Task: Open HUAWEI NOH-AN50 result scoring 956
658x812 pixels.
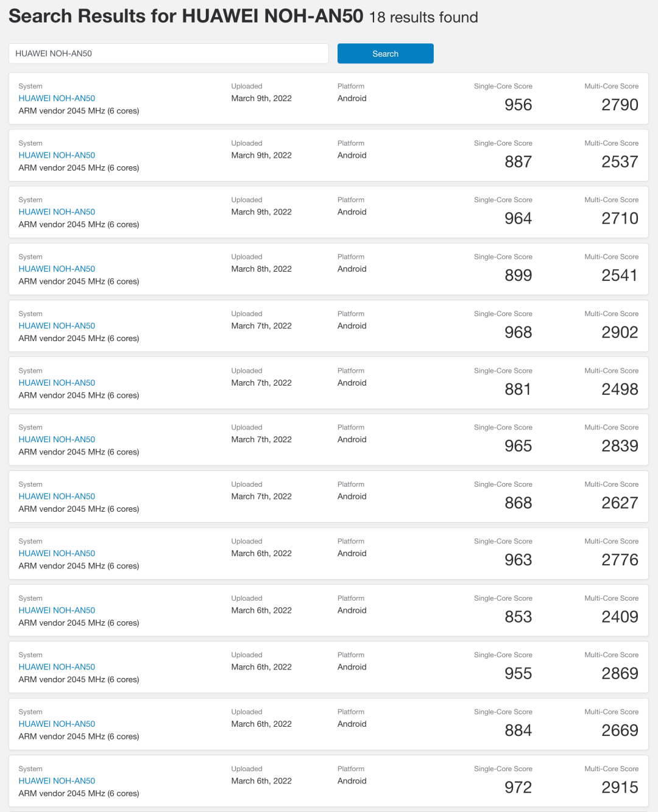Action: tap(57, 98)
